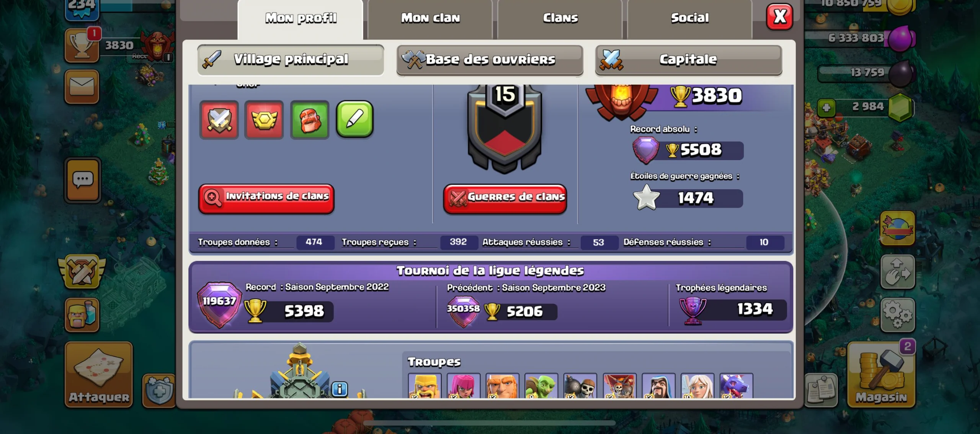Open the chat speech bubble icon
Screen dimensions: 980x434
pos(83,180)
